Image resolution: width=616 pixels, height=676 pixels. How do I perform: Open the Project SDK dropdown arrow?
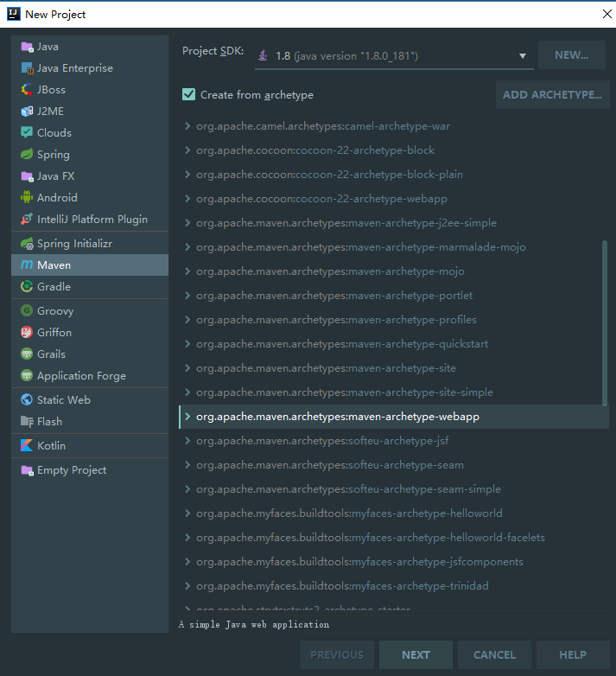coord(523,55)
